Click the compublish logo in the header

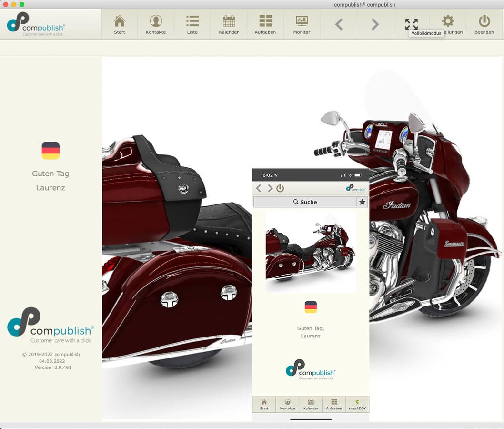click(36, 24)
